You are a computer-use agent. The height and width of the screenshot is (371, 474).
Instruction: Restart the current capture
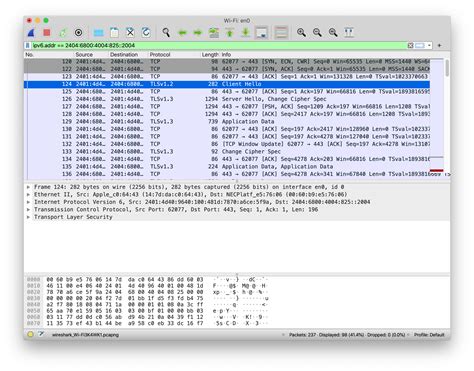pos(62,32)
